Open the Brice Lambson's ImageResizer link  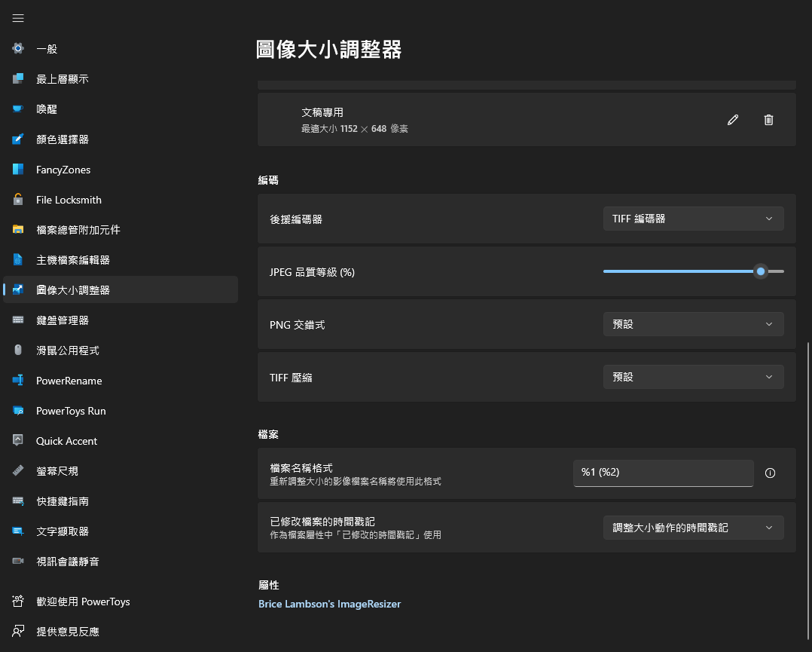329,604
